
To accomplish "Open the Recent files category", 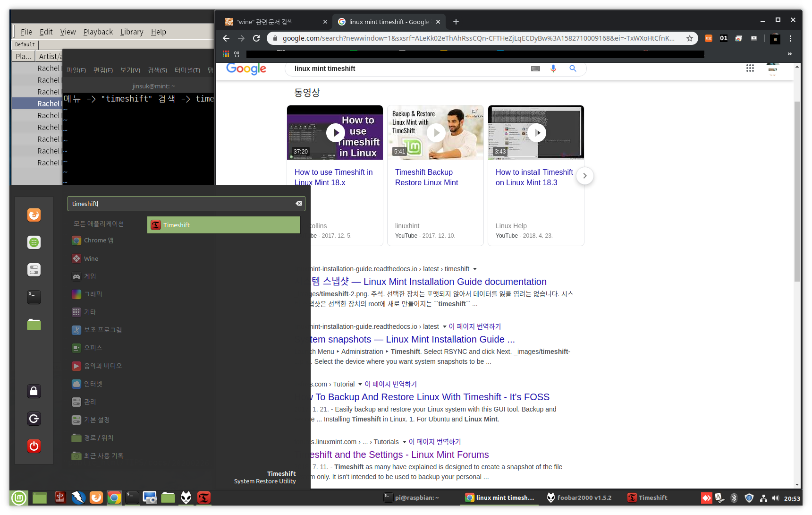I will click(x=97, y=455).
